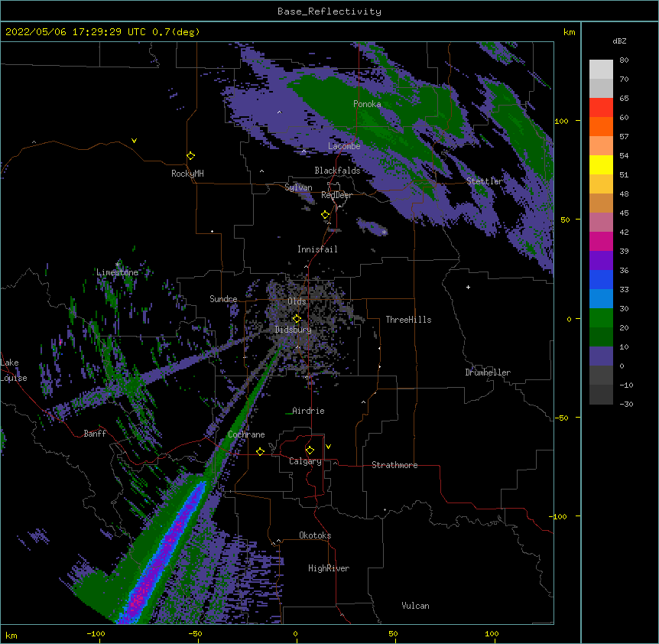Click the white plus marker north of Drumheller
This screenshot has width=659, height=644.
pyautogui.click(x=468, y=287)
